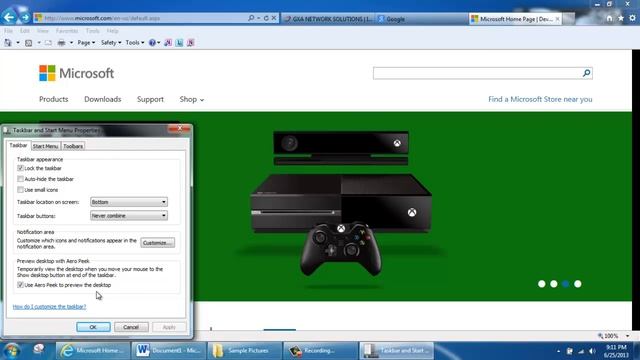Stop loading with the address bar X
The width and height of the screenshot is (640, 360).
click(x=274, y=18)
